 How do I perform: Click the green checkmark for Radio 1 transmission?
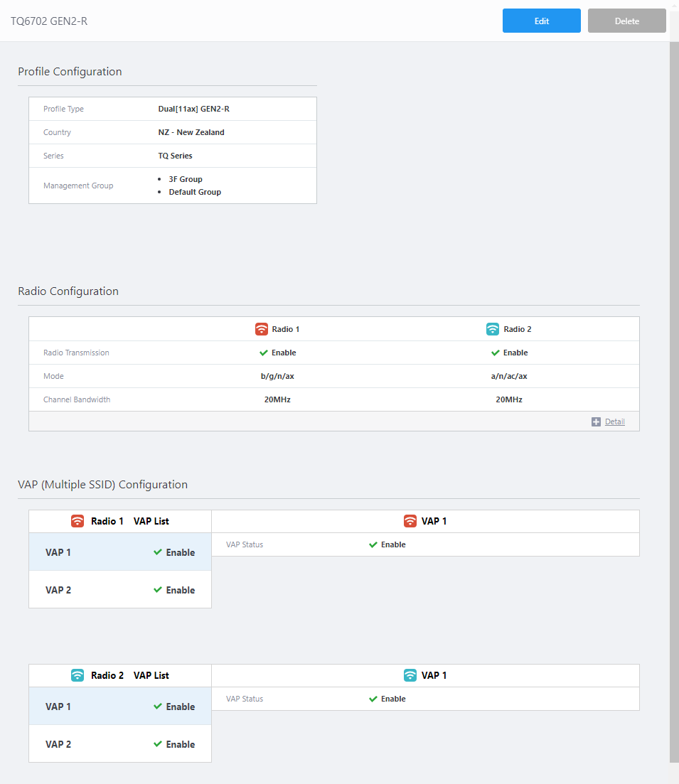click(264, 353)
